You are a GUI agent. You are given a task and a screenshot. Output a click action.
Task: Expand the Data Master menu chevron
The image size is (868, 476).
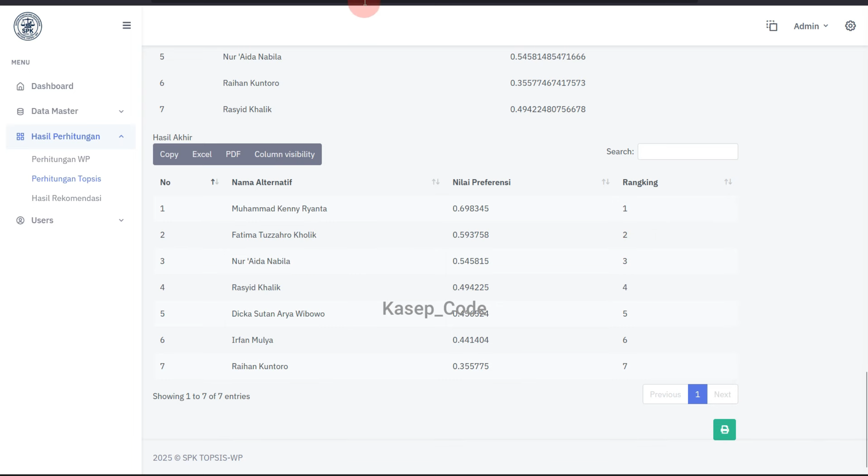pos(121,111)
